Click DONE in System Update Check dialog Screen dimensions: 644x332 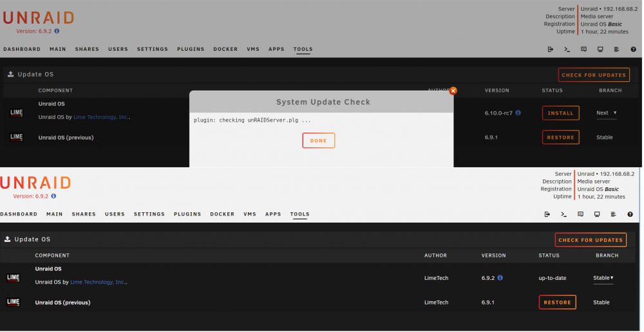318,140
